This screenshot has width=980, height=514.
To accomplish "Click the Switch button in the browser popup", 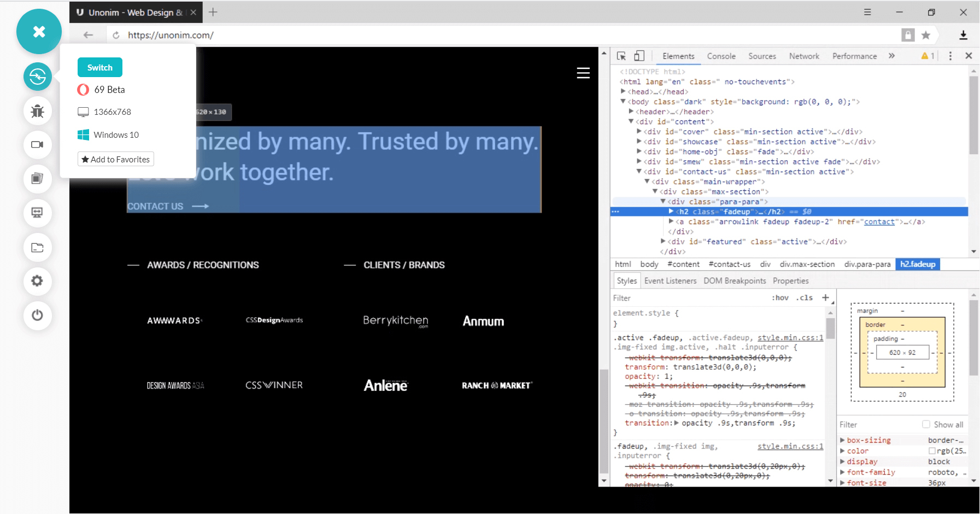I will 99,67.
